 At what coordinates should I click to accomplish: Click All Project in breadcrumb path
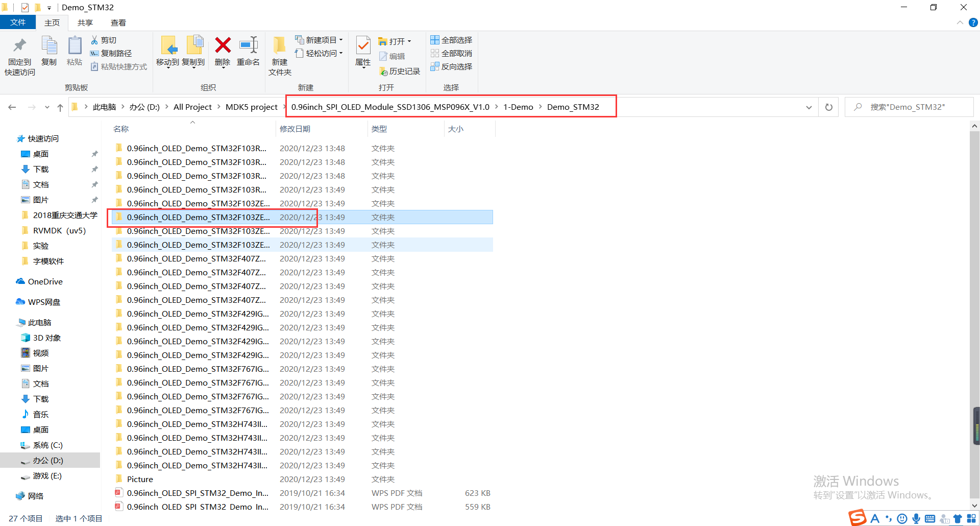click(192, 107)
